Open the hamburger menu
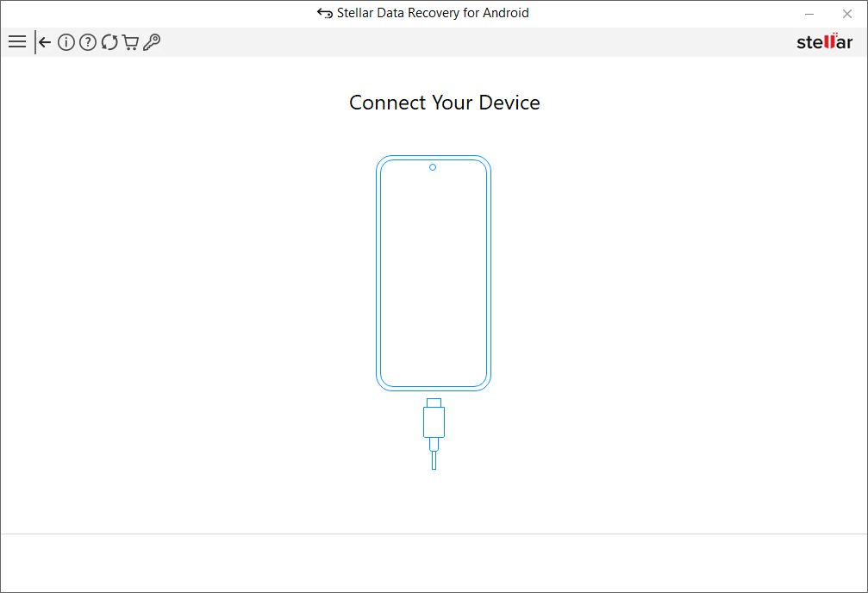This screenshot has width=868, height=593. point(16,41)
